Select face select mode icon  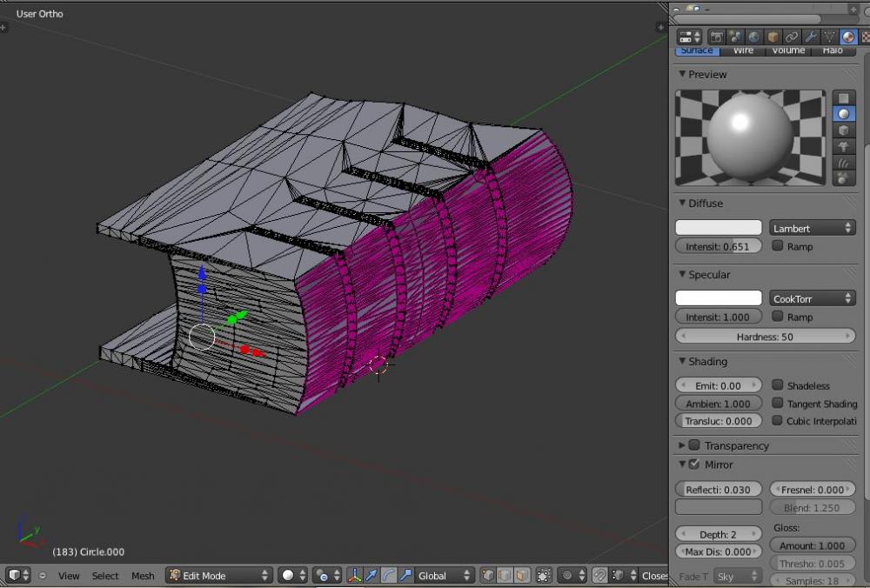(521, 575)
